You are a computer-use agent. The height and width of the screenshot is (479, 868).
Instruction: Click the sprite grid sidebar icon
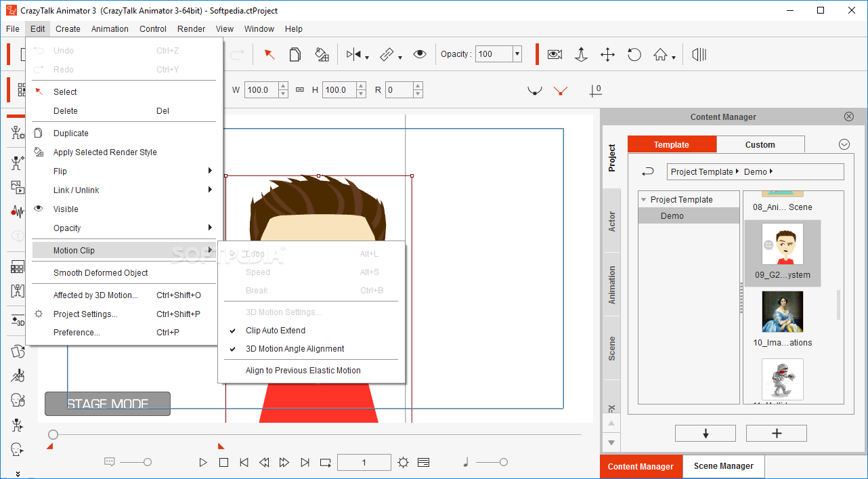pyautogui.click(x=17, y=268)
